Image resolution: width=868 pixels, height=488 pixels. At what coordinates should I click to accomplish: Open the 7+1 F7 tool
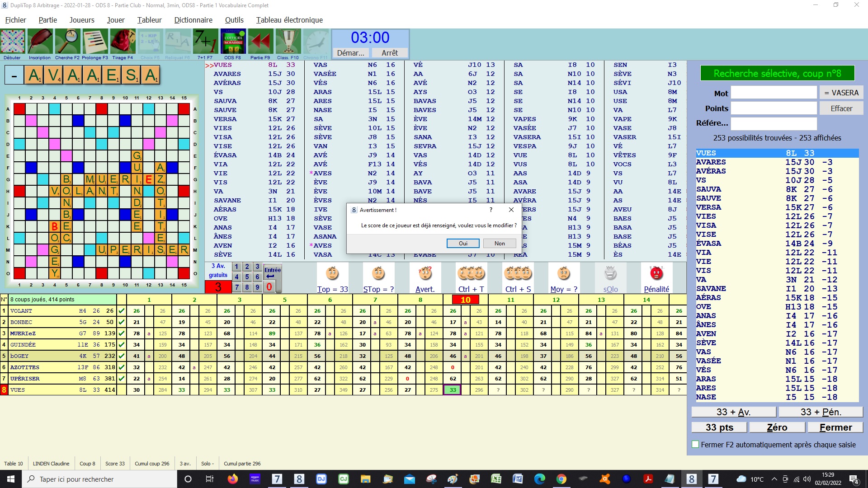pos(205,42)
